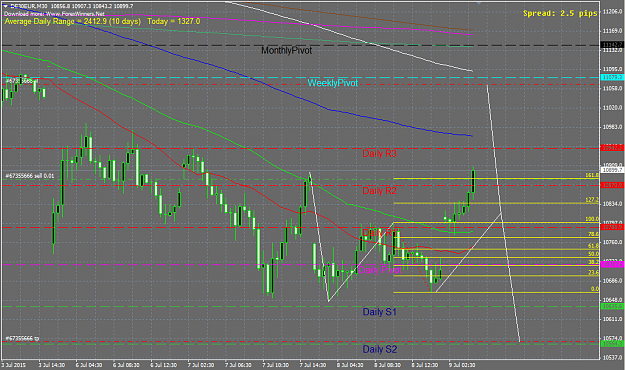
Task: Click the 3 Jul 14:30 time axis label
Action: click(52, 365)
